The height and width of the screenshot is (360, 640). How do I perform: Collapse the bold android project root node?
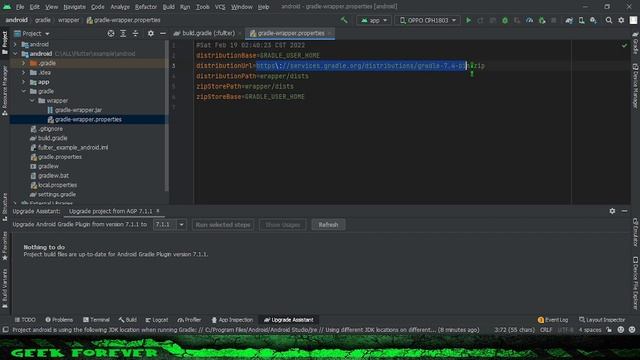pos(16,53)
